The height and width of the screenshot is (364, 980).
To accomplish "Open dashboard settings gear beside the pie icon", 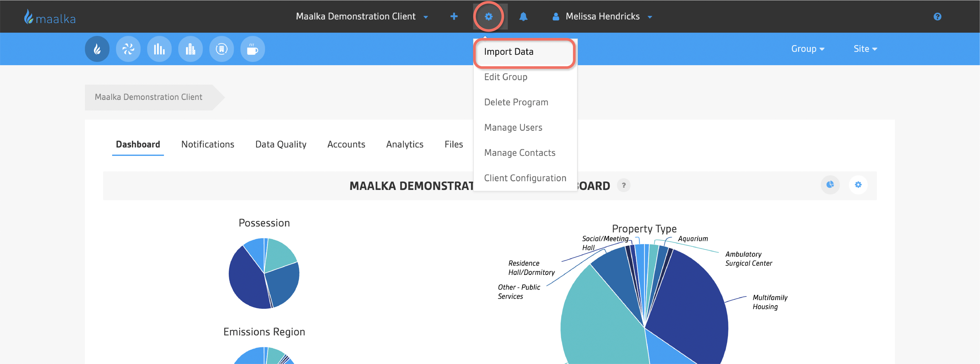I will (858, 185).
